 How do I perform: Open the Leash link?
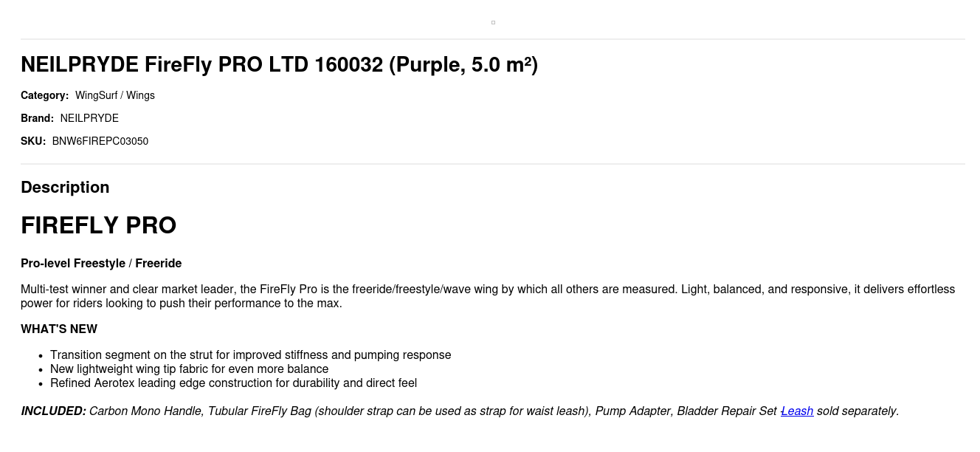[797, 411]
